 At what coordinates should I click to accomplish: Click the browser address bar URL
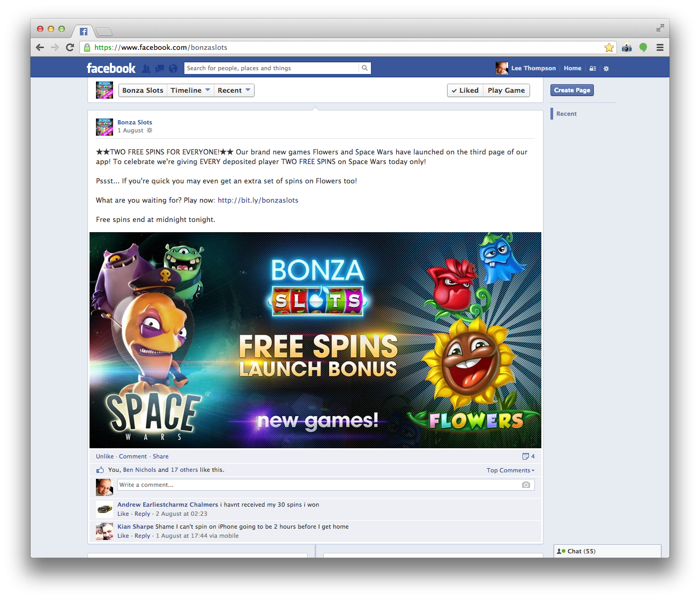coord(161,47)
